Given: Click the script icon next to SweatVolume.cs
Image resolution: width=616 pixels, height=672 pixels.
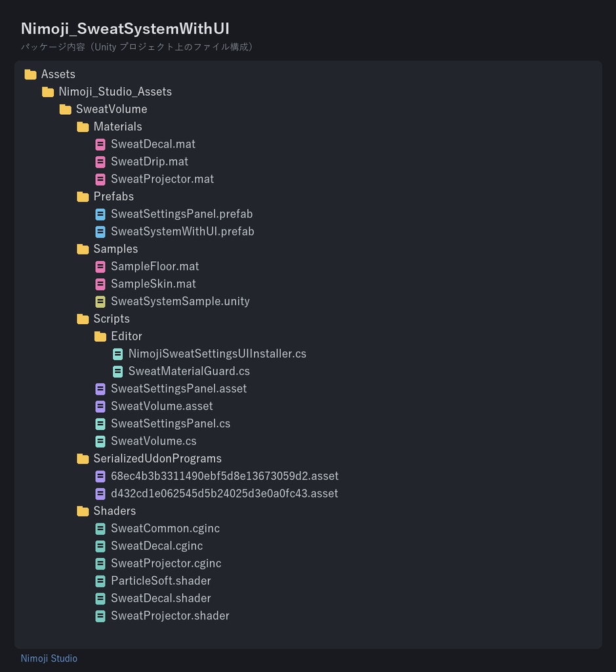Looking at the screenshot, I should tap(100, 442).
